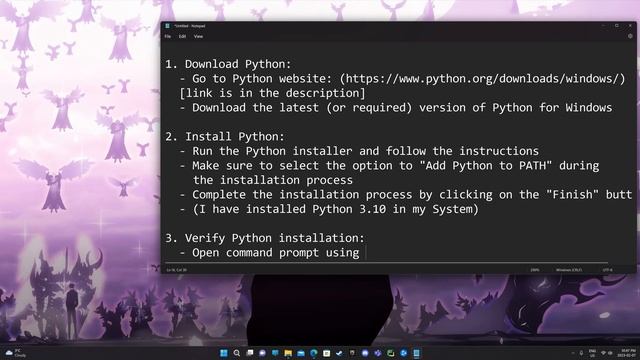
Task: Open the blue Mail icon on taskbar
Action: point(301,353)
